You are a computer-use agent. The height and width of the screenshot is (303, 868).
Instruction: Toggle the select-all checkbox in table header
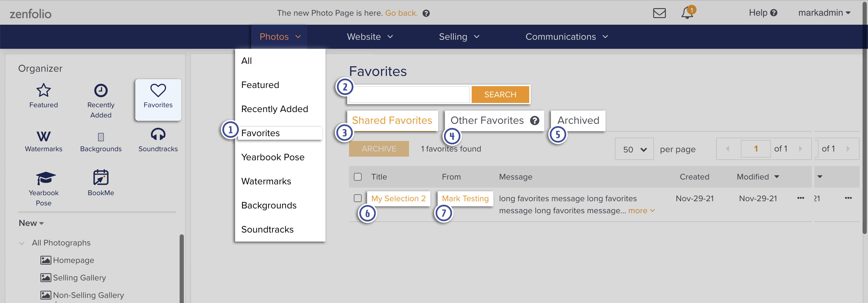[x=357, y=177]
